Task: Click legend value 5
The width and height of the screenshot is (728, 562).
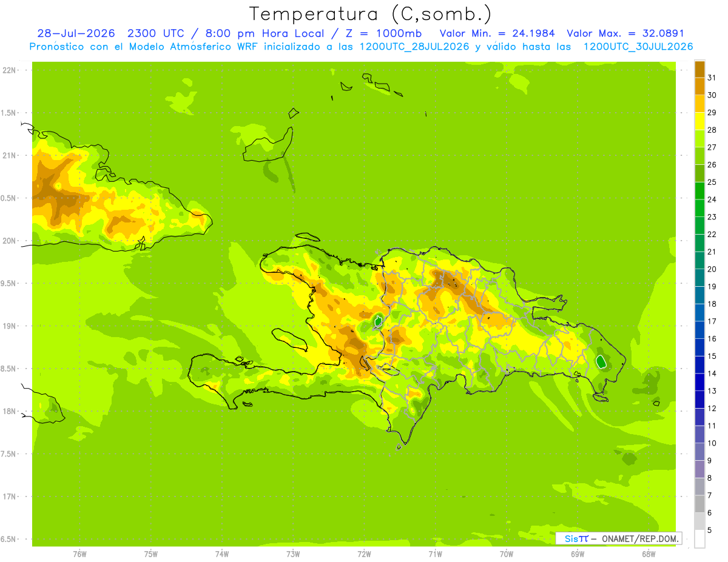Action: click(x=710, y=530)
